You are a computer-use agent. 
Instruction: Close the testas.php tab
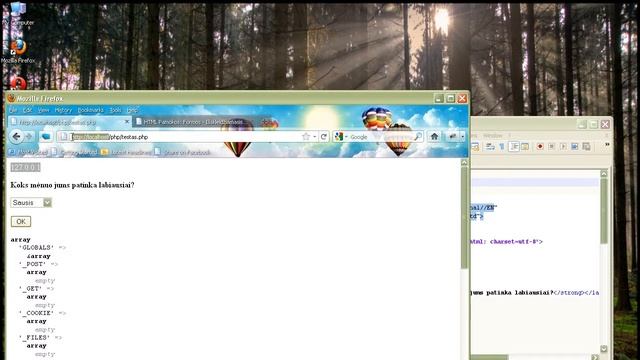(127, 122)
